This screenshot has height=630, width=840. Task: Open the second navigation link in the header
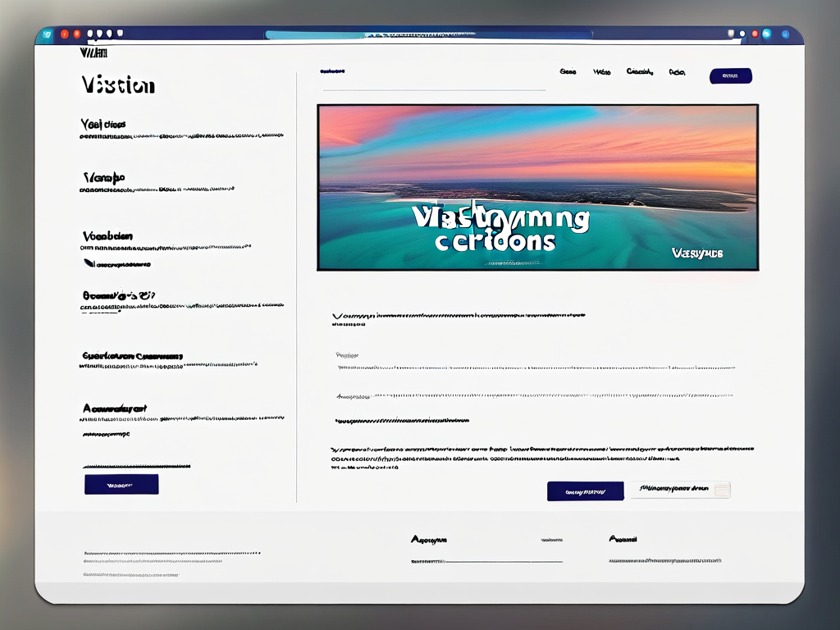coord(602,72)
